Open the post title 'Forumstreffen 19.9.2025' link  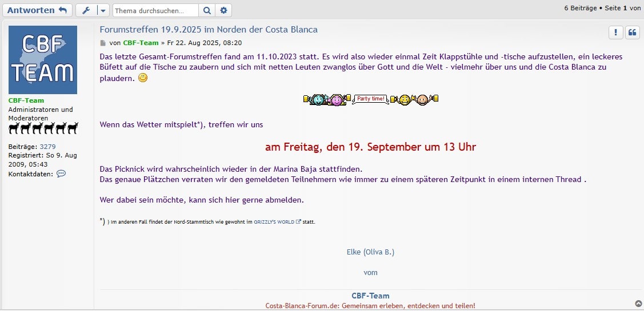209,29
